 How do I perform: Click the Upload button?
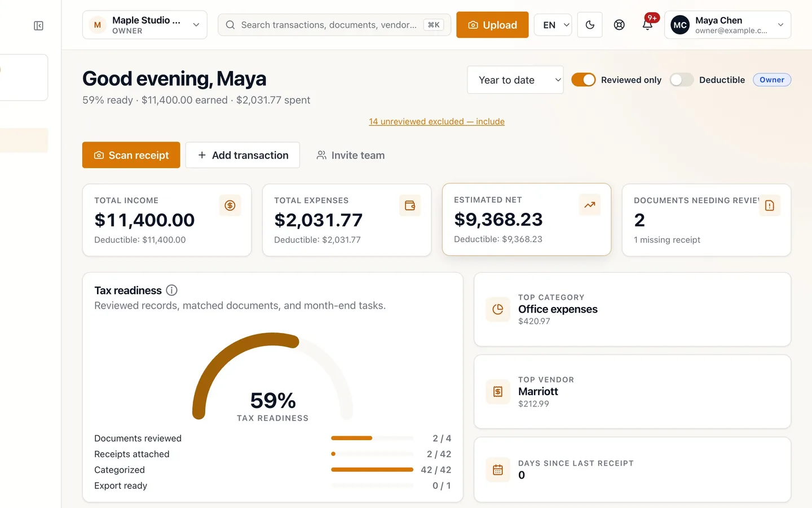(x=492, y=25)
